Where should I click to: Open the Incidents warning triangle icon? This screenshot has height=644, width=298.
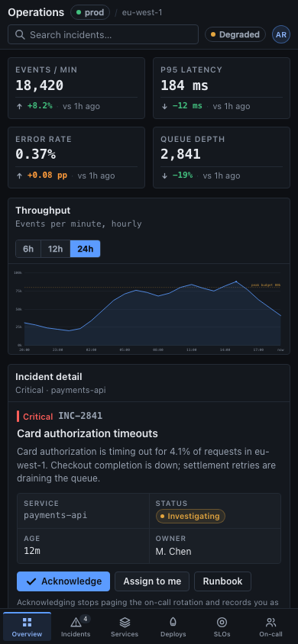76,622
